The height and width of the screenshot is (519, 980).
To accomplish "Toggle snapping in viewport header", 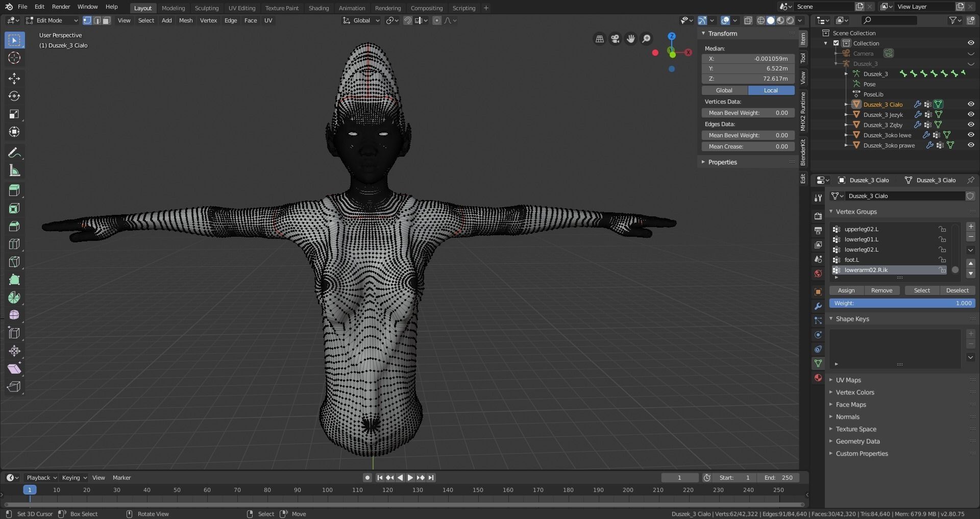I will [x=408, y=20].
